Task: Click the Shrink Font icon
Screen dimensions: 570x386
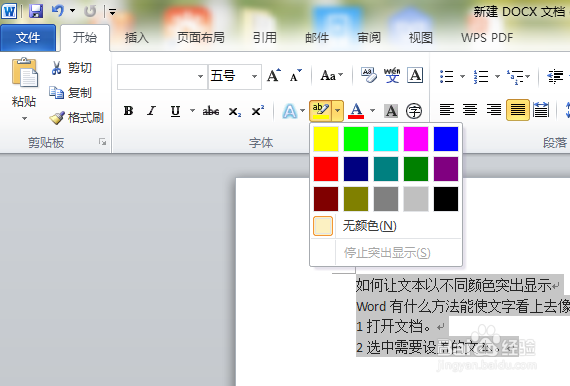Action: 295,76
